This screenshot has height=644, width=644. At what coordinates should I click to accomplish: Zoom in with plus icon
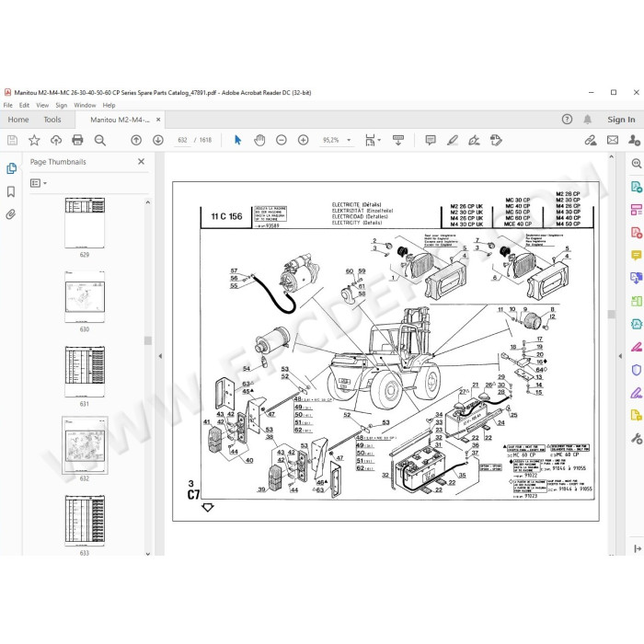coord(303,141)
